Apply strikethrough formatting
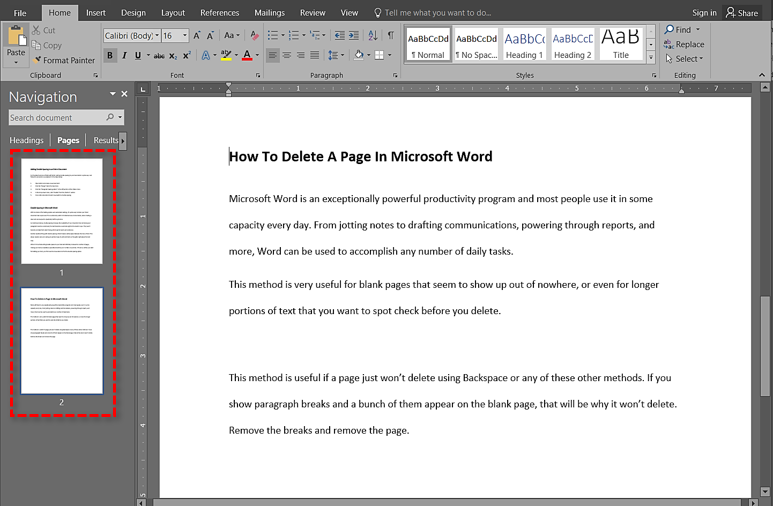Screen dimensions: 773x506 pyautogui.click(x=159, y=56)
